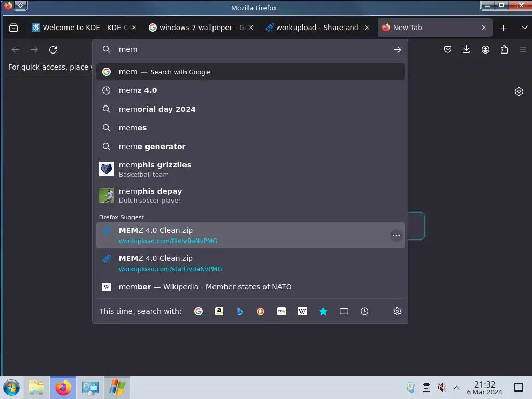Click the notification tray icon beside clipboard

(411, 388)
